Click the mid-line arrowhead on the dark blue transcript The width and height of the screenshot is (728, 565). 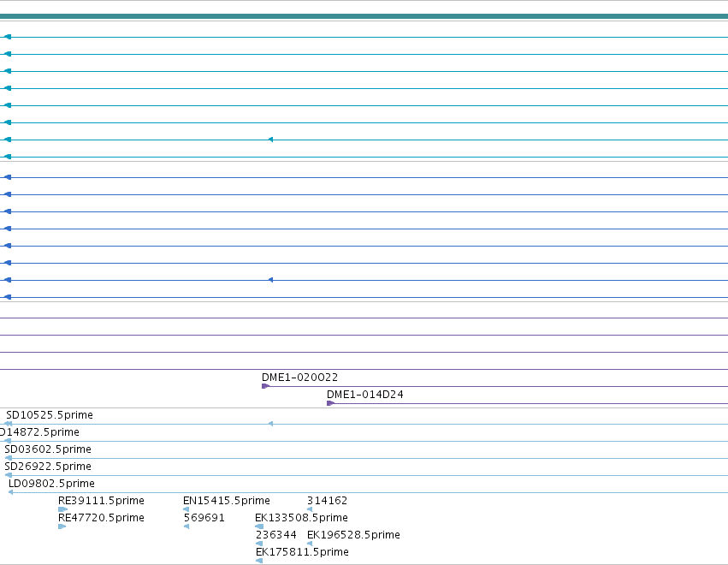click(270, 280)
